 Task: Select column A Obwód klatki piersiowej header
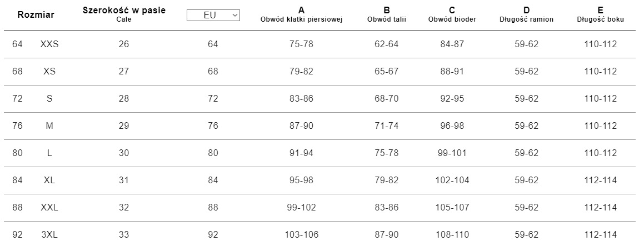click(301, 14)
